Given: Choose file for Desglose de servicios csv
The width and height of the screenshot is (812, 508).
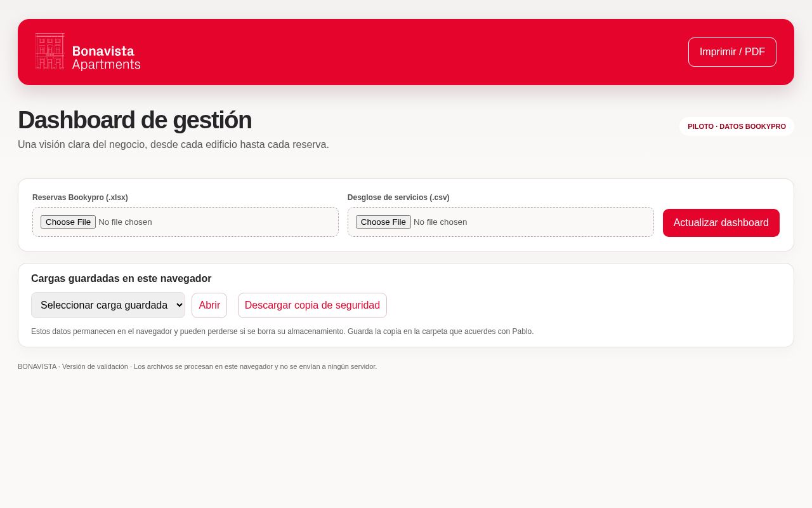Looking at the screenshot, I should point(383,222).
